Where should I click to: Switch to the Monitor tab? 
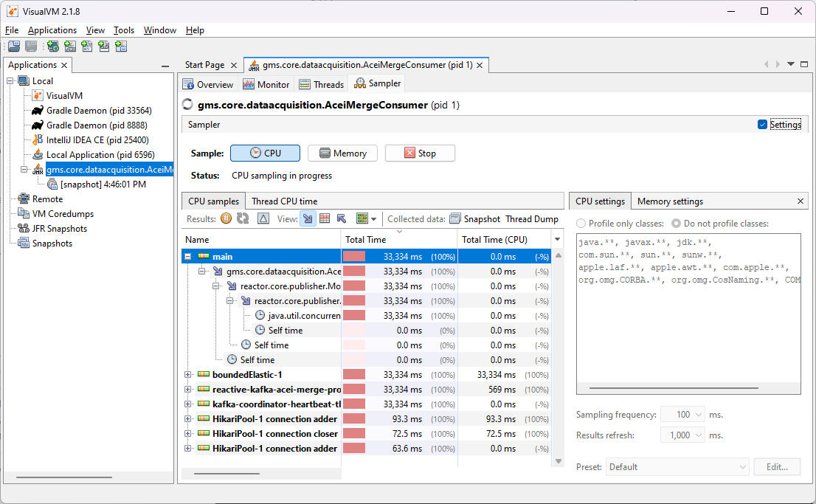pyautogui.click(x=266, y=84)
